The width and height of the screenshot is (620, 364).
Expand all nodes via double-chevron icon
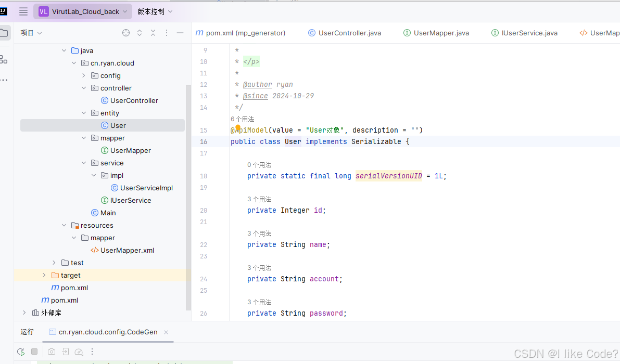click(139, 32)
